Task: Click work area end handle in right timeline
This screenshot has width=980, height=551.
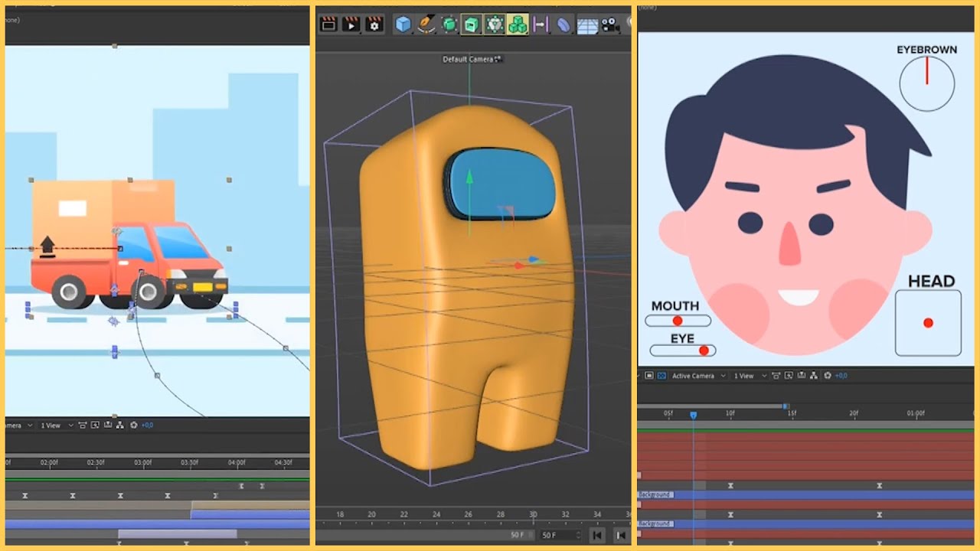Action: pyautogui.click(x=786, y=406)
